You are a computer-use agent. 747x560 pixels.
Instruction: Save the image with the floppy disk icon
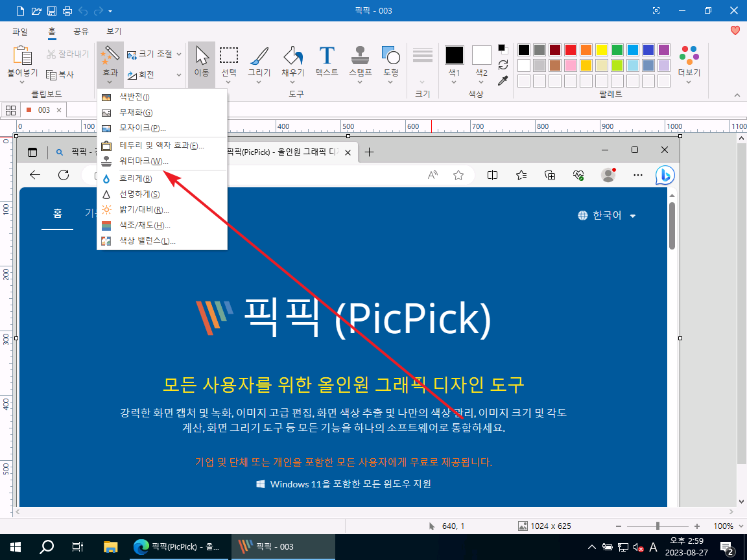coord(52,10)
